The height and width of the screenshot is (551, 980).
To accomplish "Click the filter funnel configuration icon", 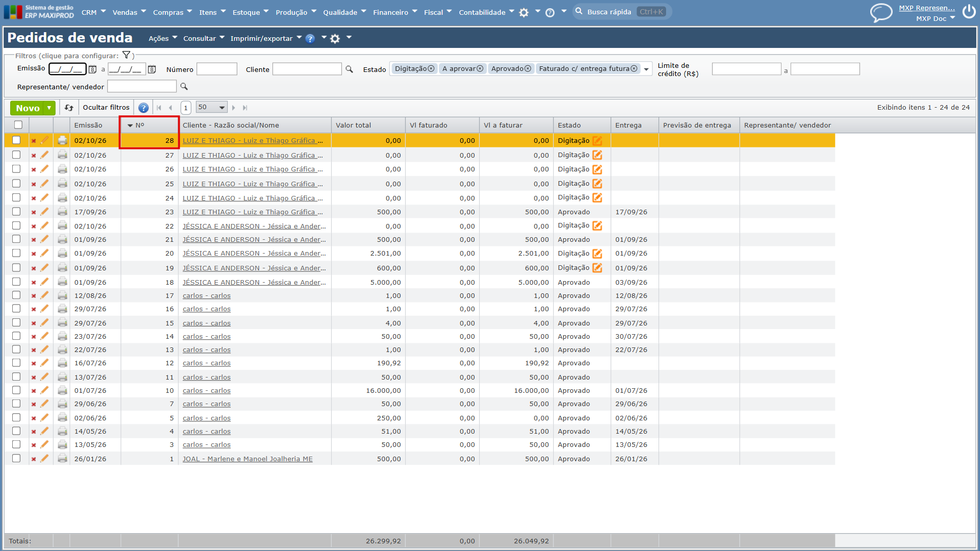I will (x=126, y=55).
